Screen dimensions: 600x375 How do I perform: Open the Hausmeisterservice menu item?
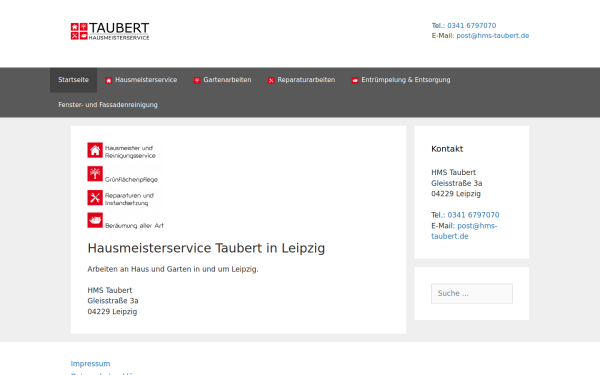point(141,80)
